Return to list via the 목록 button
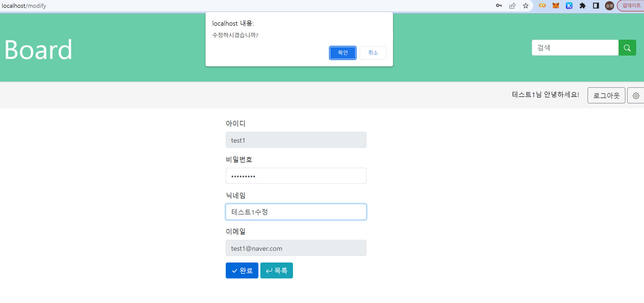The height and width of the screenshot is (303, 644). [276, 270]
